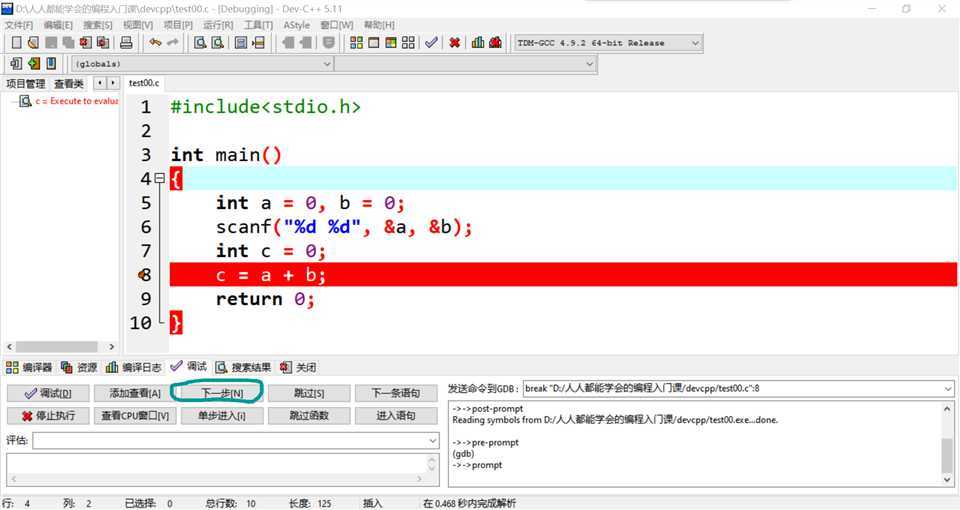Click the Delete profiling info toolbar icon
Screen dimensions: 960x510
(x=495, y=42)
